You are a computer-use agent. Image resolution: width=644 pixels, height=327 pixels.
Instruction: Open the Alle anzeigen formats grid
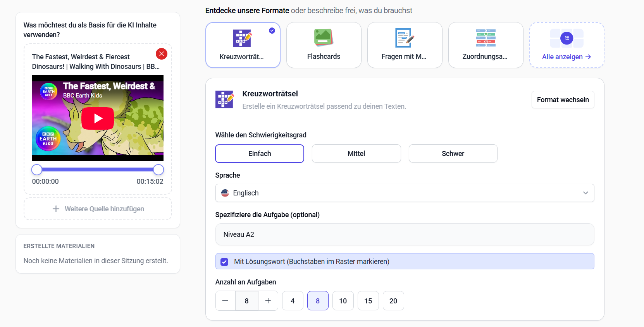click(567, 45)
